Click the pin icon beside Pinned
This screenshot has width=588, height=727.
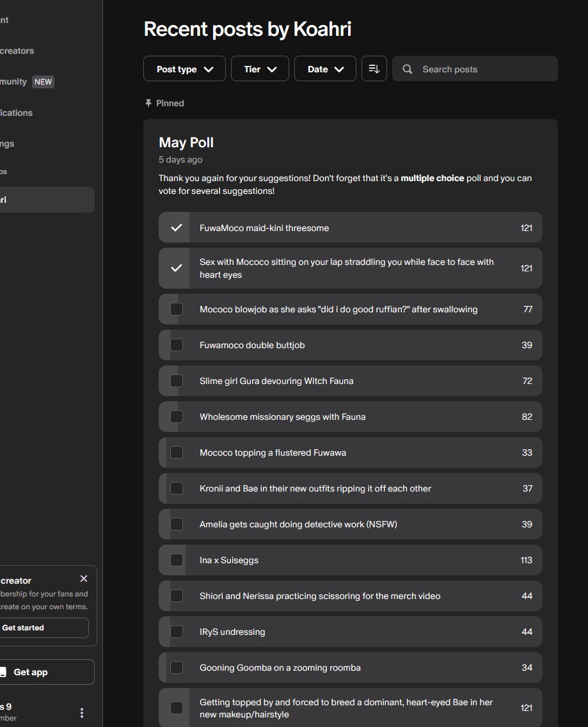[148, 103]
